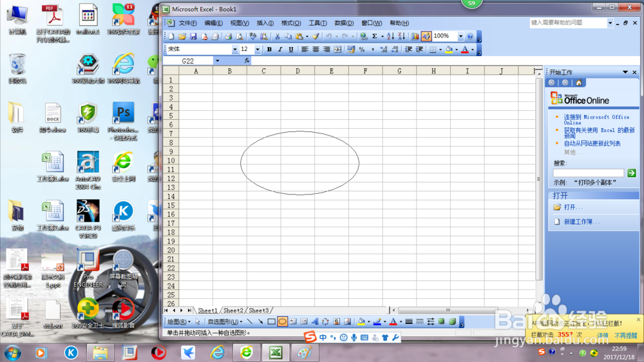
Task: Expand the help question box dropdown
Action: pos(610,23)
